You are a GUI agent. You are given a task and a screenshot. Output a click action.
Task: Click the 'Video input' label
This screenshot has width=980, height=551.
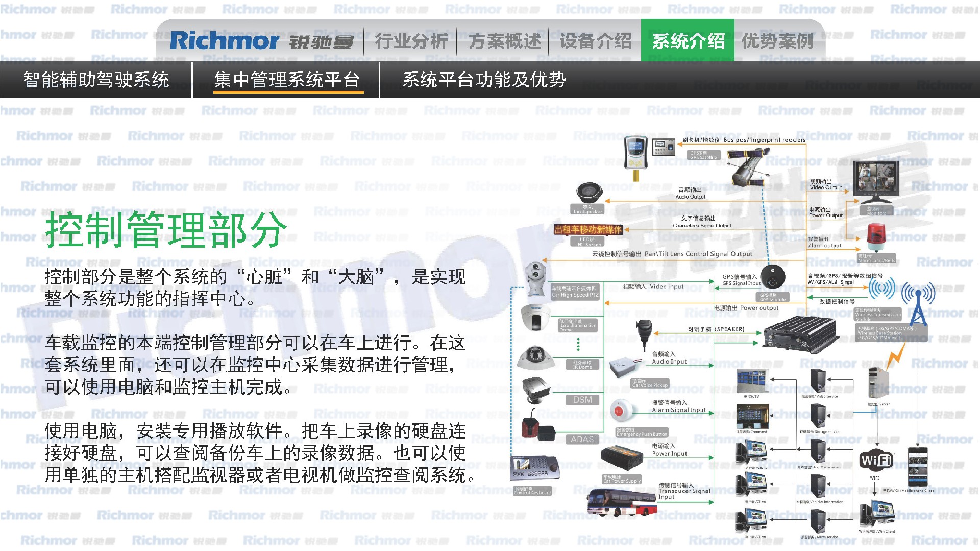(667, 286)
